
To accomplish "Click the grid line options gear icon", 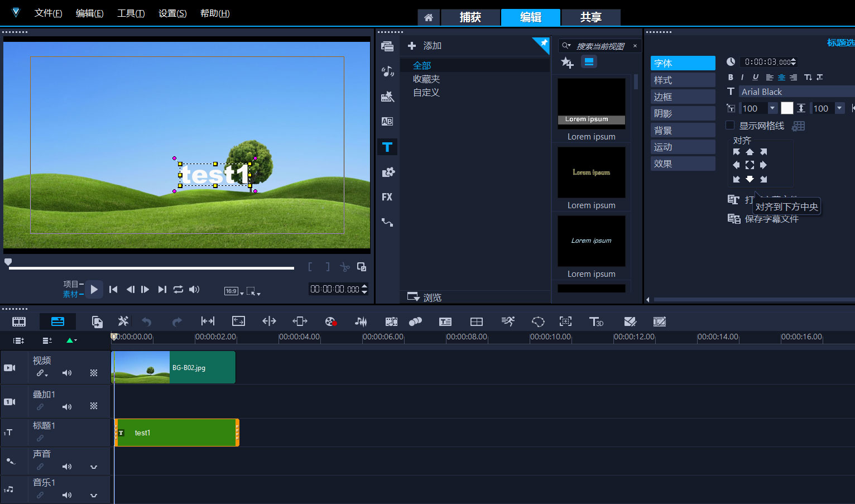I will (799, 126).
